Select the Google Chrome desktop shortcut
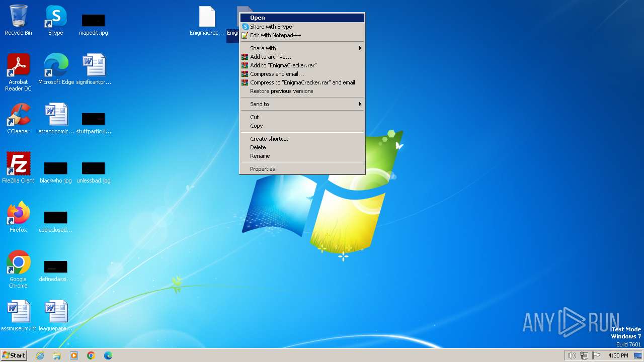 (x=18, y=269)
